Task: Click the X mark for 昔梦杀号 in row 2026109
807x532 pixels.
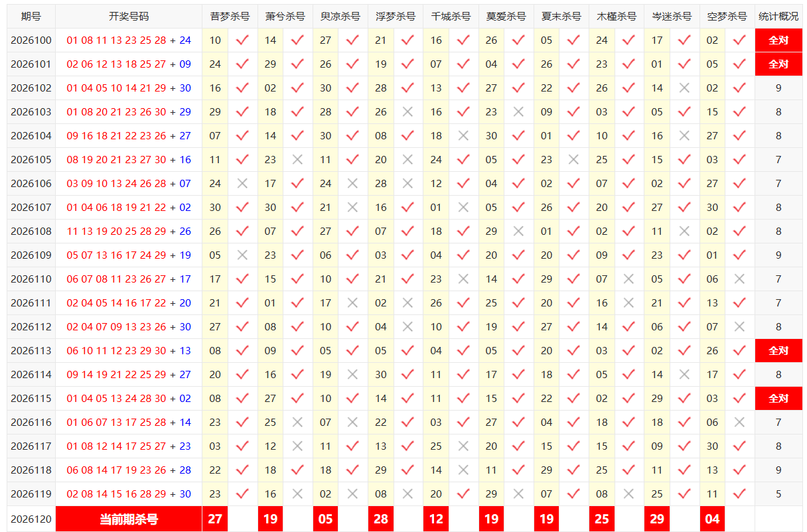Action: 242,255
